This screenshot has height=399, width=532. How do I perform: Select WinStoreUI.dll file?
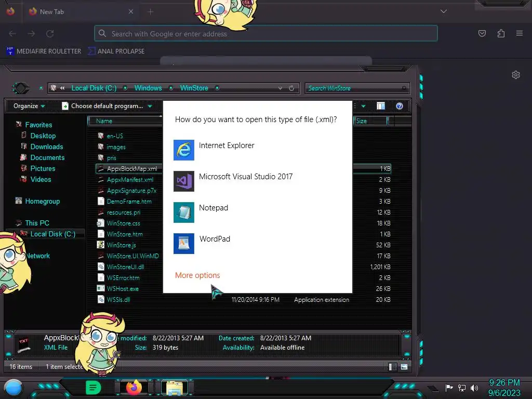[x=125, y=267]
